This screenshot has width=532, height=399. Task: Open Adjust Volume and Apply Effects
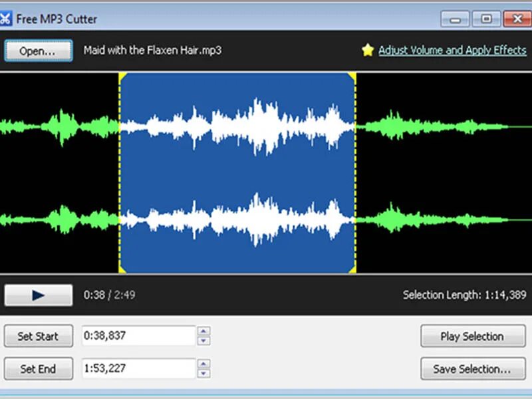[x=452, y=50]
